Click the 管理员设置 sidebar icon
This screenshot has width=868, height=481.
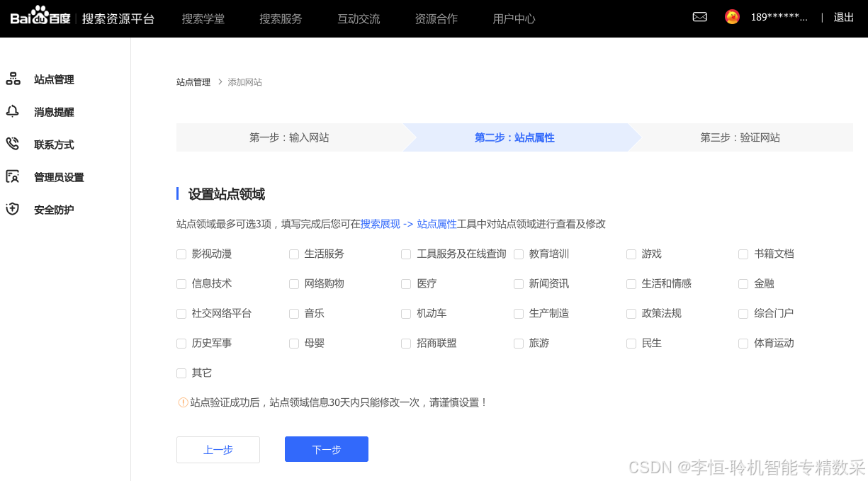(x=13, y=176)
